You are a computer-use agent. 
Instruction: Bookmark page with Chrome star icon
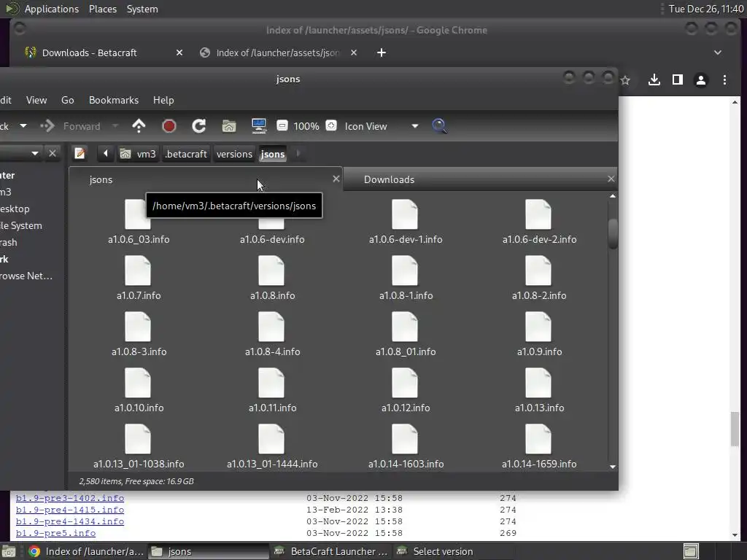tap(625, 80)
